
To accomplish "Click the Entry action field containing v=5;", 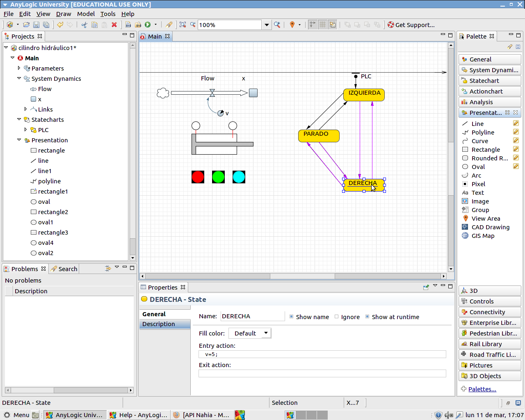I will tap(322, 354).
